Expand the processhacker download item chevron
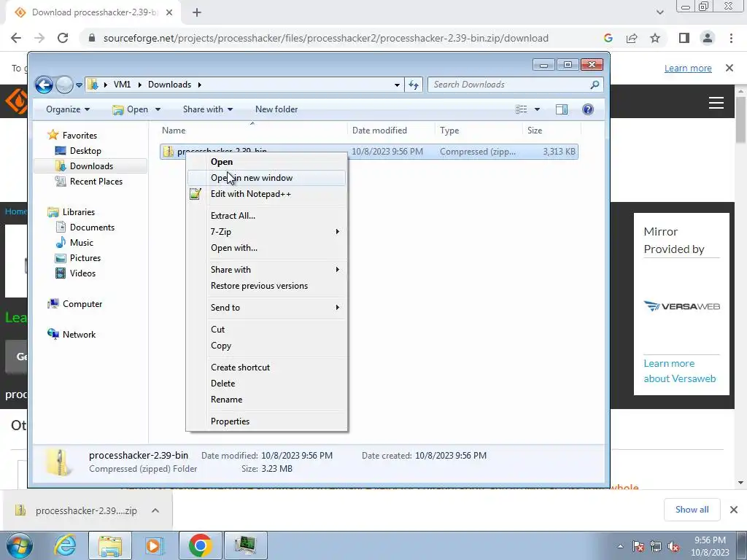Screen dimensions: 747x560 point(155,510)
